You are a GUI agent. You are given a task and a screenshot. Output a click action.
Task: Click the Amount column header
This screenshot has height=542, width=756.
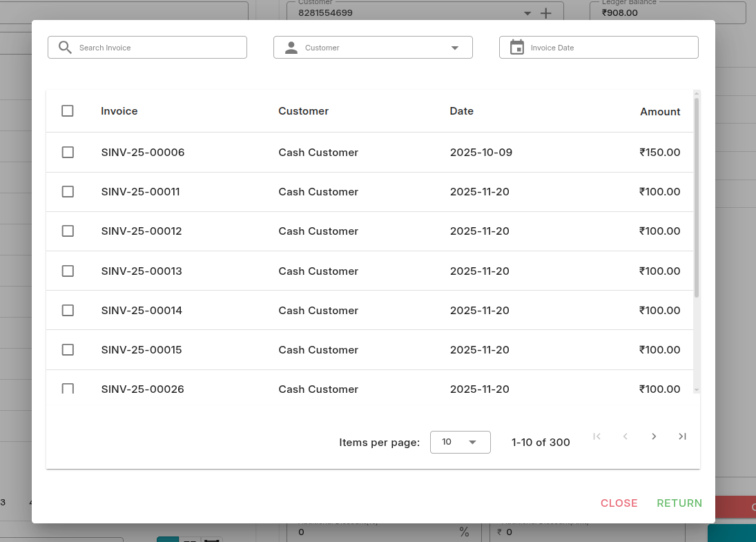[660, 111]
